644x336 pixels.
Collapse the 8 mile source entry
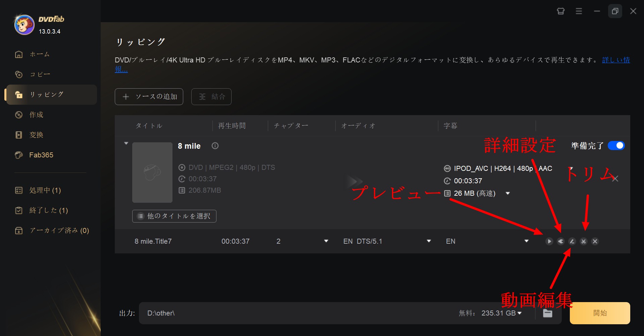pyautogui.click(x=126, y=143)
